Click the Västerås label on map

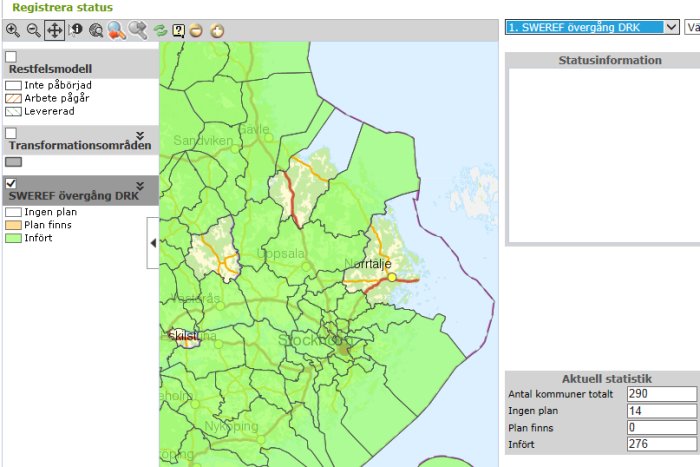tap(196, 298)
